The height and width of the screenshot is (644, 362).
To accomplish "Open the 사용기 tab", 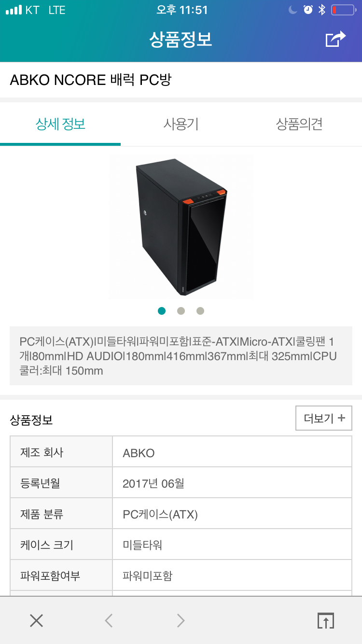I will [x=181, y=125].
